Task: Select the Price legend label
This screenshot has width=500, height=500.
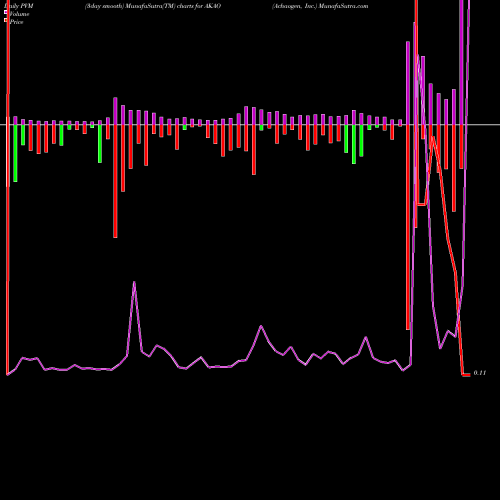Action: (16, 22)
